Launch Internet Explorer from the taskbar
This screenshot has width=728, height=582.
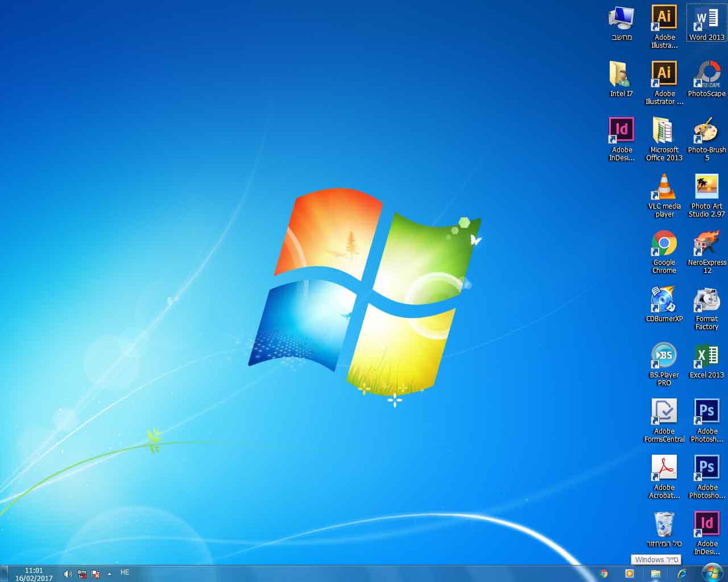point(681,573)
